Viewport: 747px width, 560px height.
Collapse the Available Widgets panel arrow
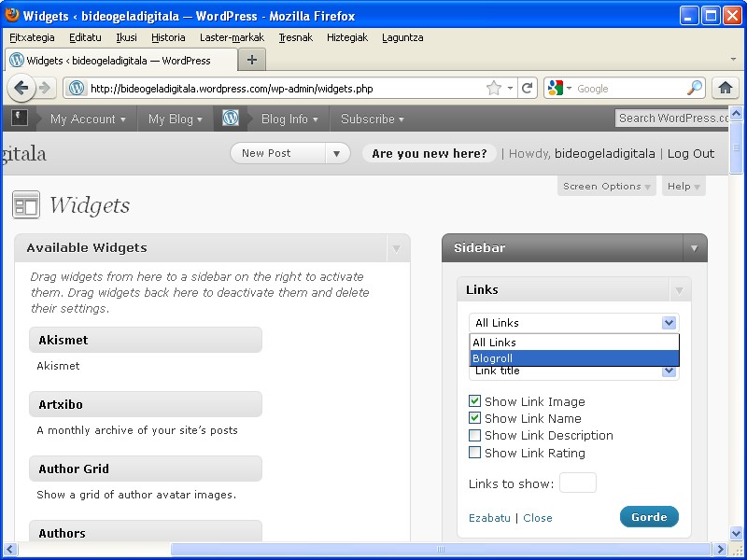click(x=396, y=248)
